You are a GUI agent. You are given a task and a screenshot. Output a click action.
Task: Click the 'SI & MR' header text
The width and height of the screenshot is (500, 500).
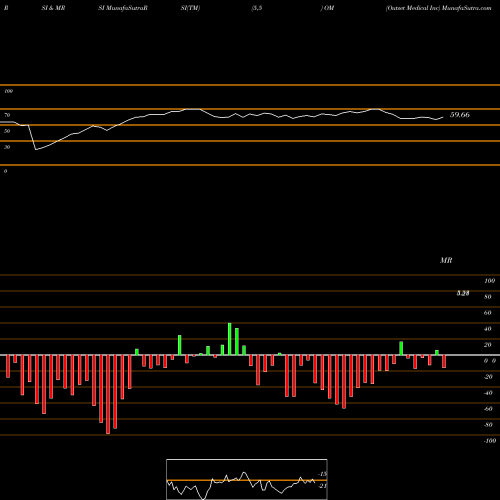click(x=53, y=8)
